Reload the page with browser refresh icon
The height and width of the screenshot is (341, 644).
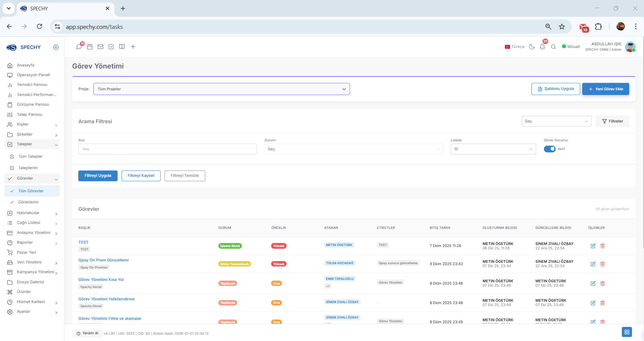click(39, 27)
